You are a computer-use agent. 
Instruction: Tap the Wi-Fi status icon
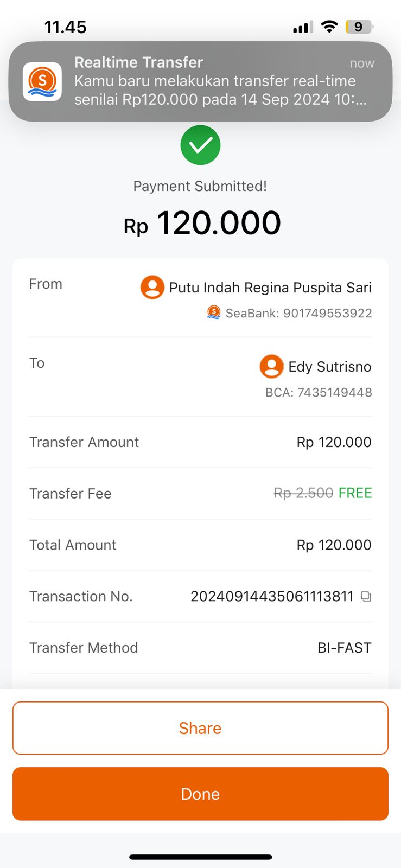tap(329, 27)
